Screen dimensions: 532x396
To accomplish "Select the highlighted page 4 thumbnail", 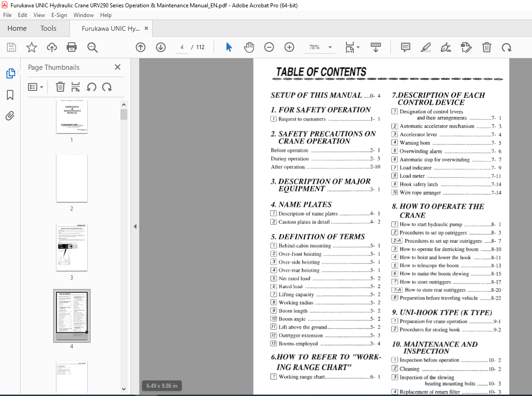I will click(x=72, y=316).
